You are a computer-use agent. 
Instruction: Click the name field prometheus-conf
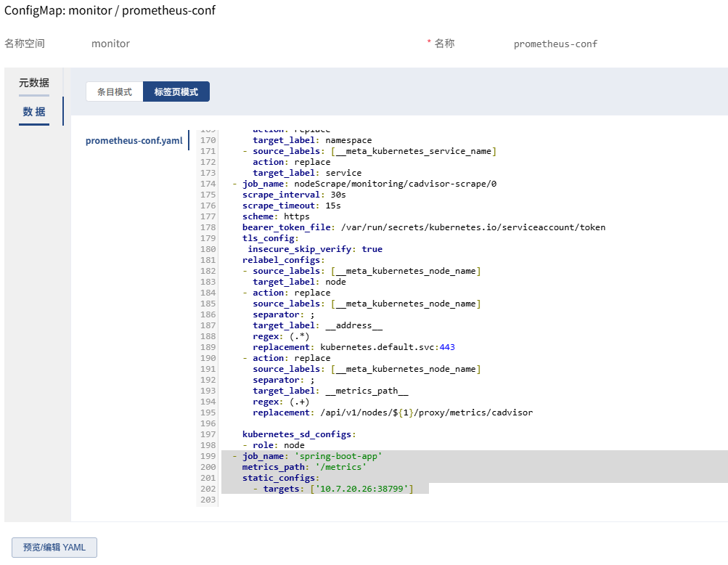[555, 44]
